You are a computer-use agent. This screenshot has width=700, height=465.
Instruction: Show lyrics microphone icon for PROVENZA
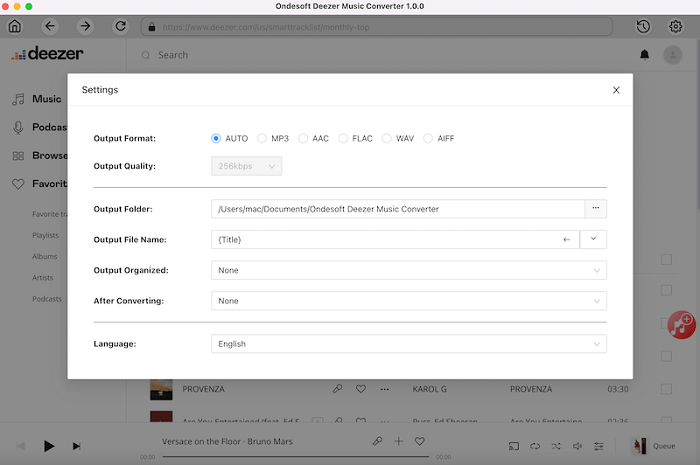coord(338,389)
